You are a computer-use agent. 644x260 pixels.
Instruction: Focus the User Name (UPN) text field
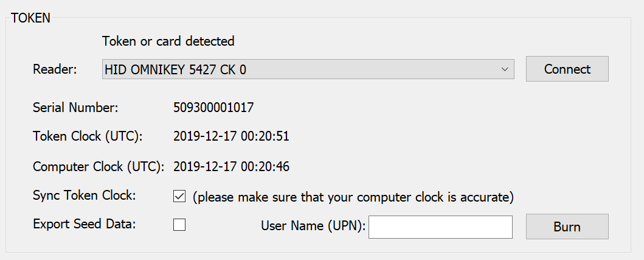[x=440, y=227]
